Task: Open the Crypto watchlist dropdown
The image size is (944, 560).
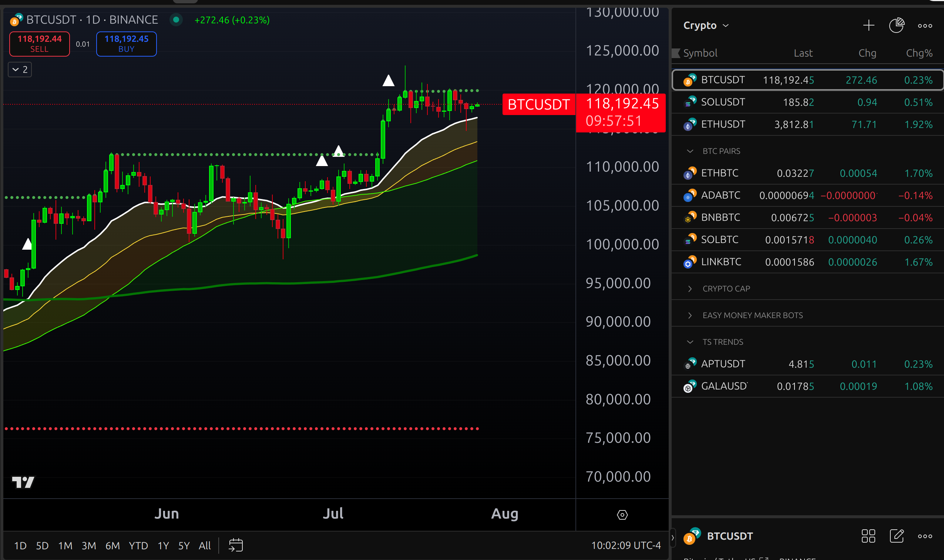Action: (705, 25)
